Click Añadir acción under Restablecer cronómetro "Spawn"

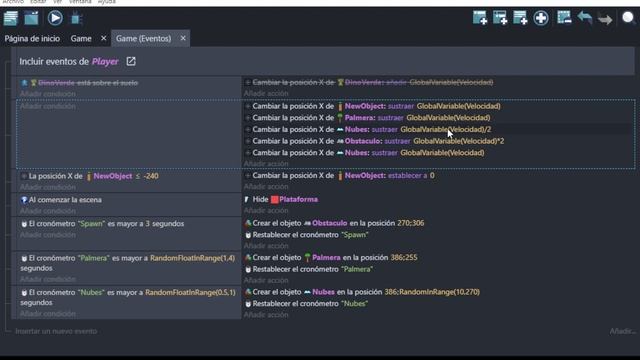tap(266, 246)
